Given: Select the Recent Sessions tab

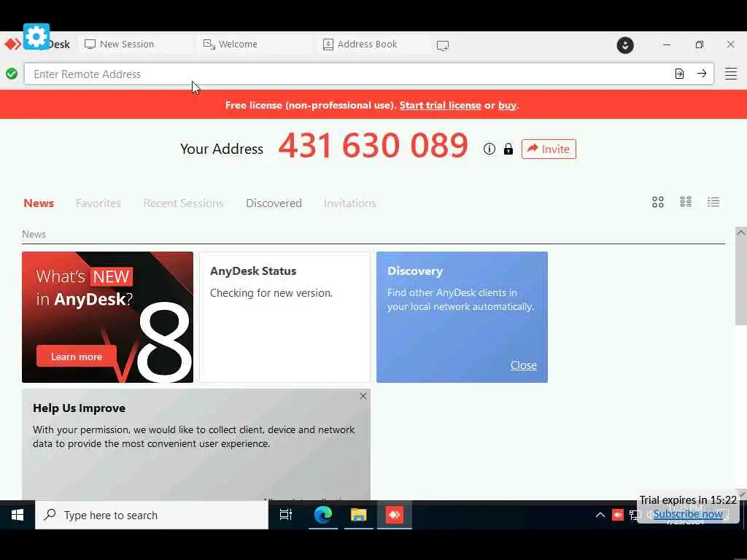Looking at the screenshot, I should click(x=183, y=203).
